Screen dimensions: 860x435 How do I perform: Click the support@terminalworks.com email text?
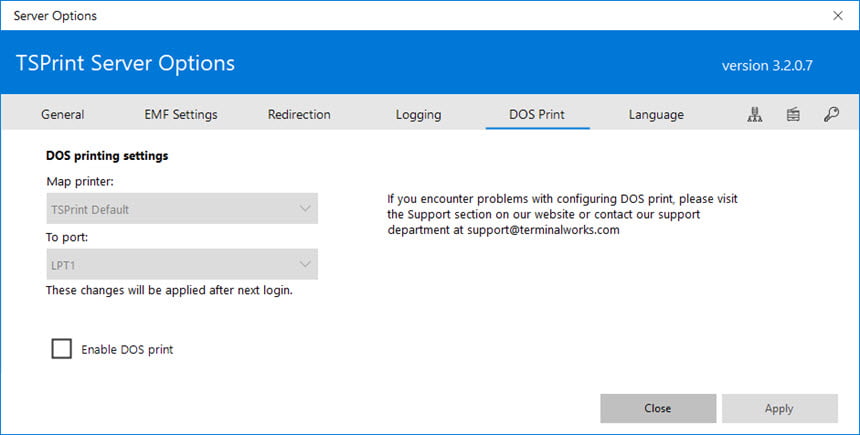pos(543,230)
